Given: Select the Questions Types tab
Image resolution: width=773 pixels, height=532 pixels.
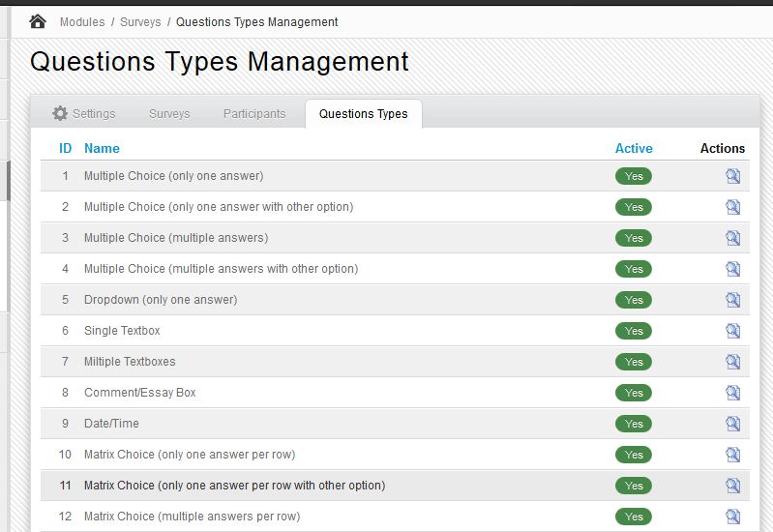Looking at the screenshot, I should pyautogui.click(x=363, y=113).
